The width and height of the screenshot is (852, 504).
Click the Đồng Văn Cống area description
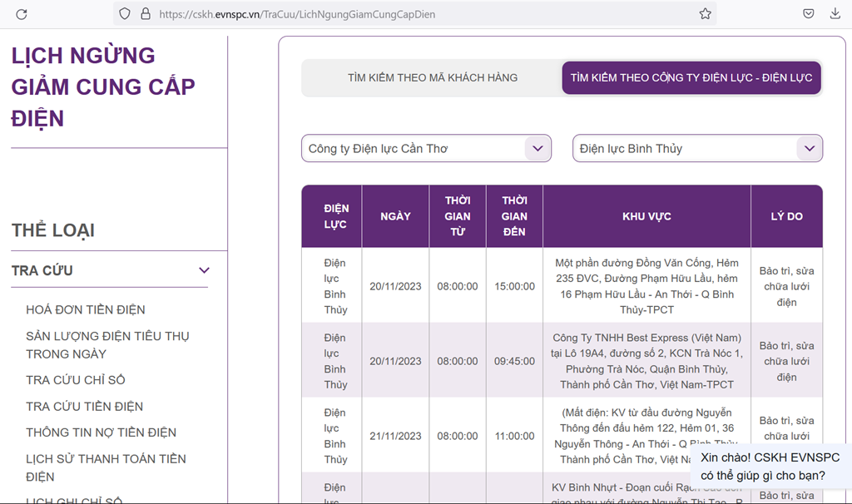pos(646,286)
